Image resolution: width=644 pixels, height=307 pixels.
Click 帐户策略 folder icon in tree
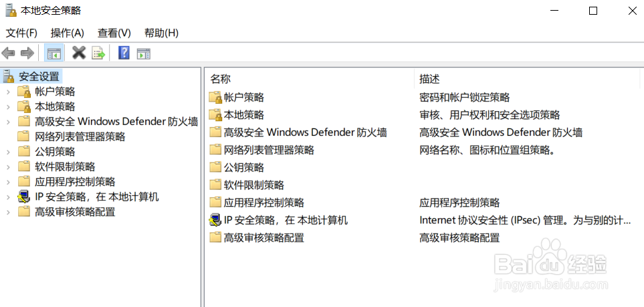[24, 91]
